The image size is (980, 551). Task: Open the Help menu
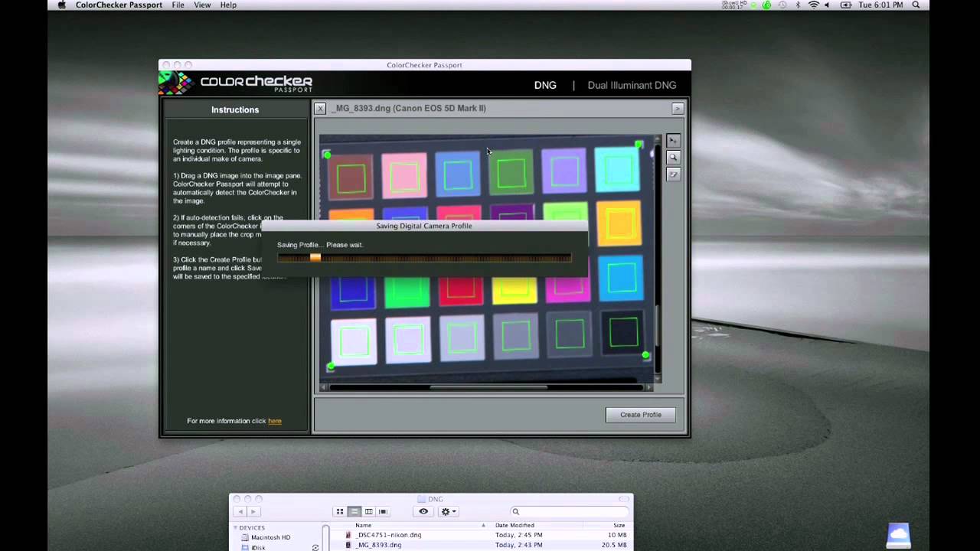228,5
